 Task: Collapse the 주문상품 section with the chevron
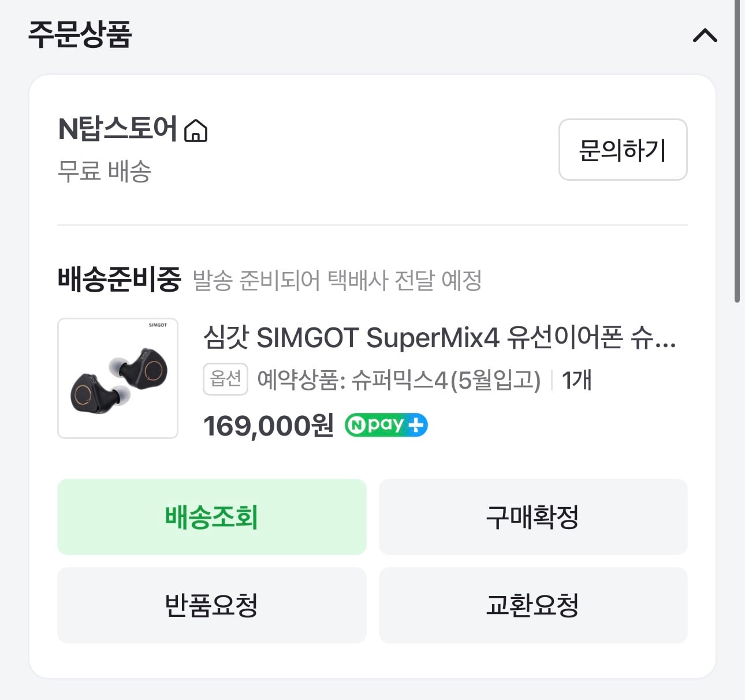705,36
